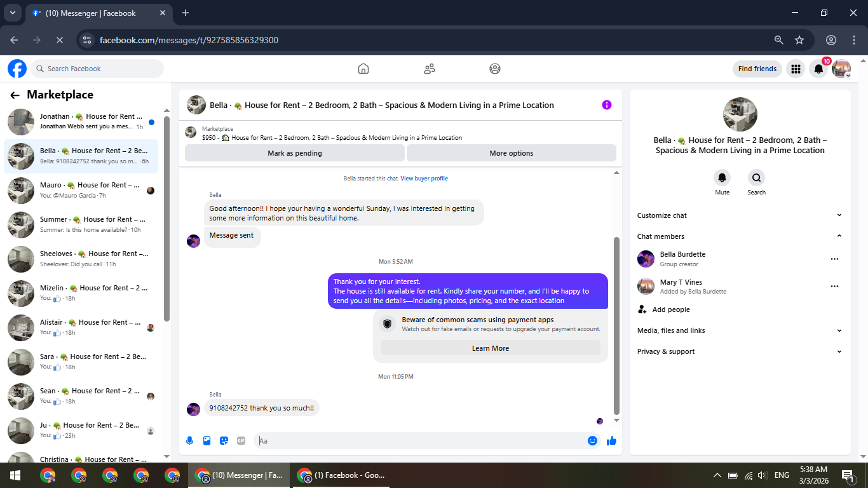Open the notifications bell with 10 badge
The height and width of the screenshot is (488, 868).
point(819,69)
